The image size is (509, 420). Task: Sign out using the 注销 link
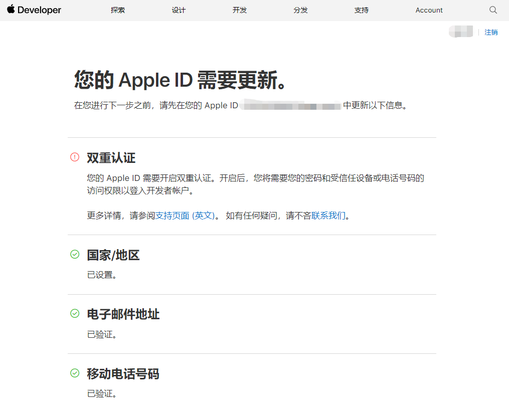[491, 32]
